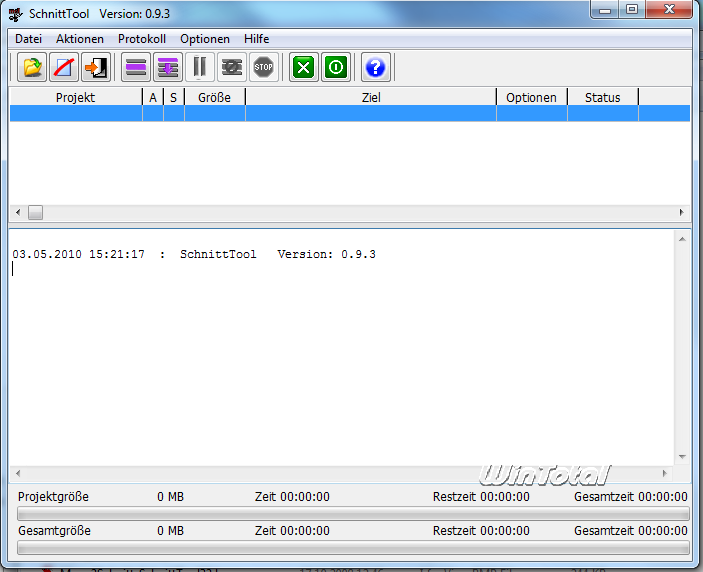Click the Projektgröße label
The height and width of the screenshot is (572, 703).
(x=53, y=497)
